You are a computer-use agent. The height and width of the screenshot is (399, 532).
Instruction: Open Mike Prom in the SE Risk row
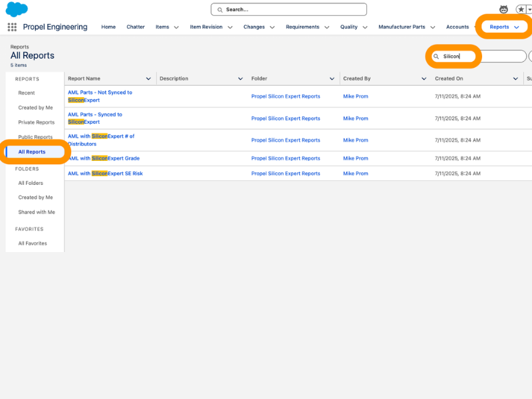click(x=356, y=174)
